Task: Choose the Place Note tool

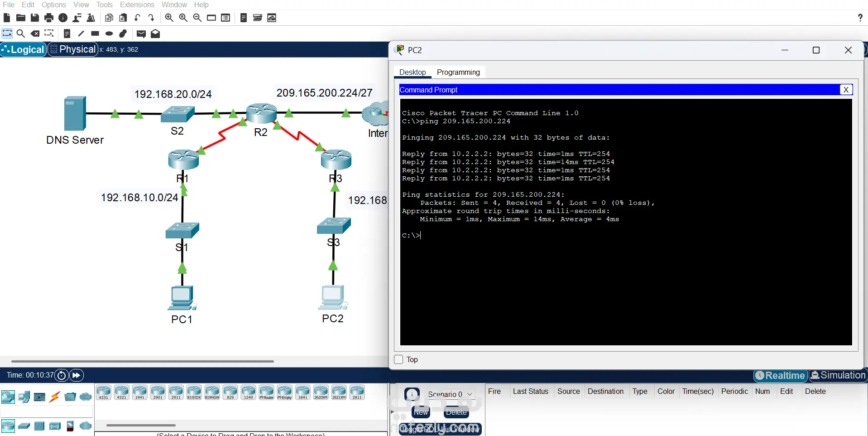Action: tap(67, 34)
